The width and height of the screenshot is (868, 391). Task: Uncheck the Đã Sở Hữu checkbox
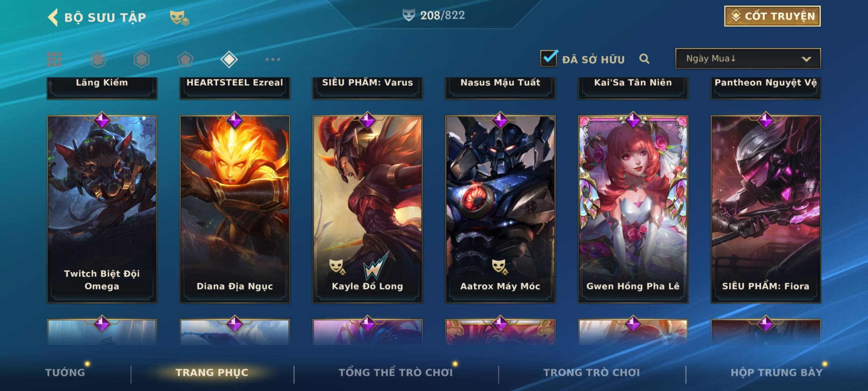point(549,58)
